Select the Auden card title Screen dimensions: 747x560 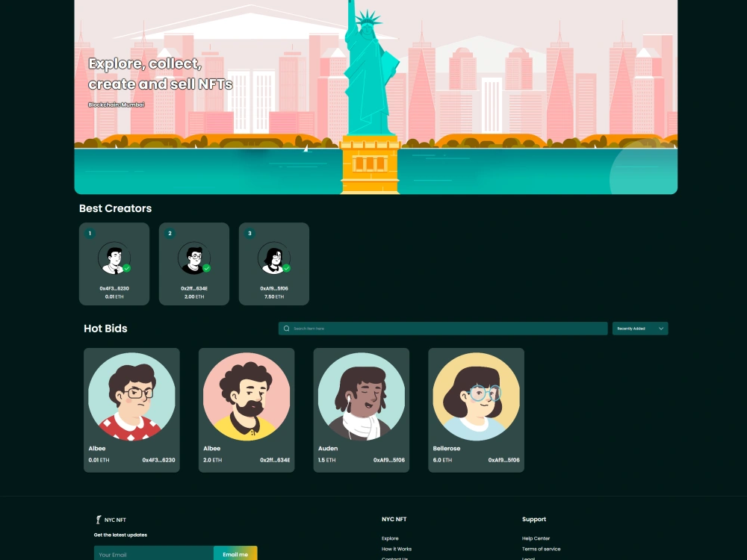[x=328, y=449]
